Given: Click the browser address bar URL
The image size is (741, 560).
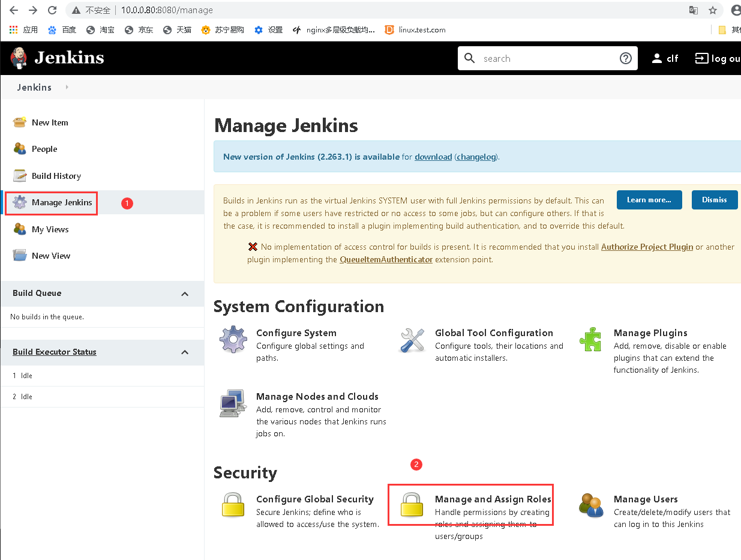Looking at the screenshot, I should coord(167,10).
